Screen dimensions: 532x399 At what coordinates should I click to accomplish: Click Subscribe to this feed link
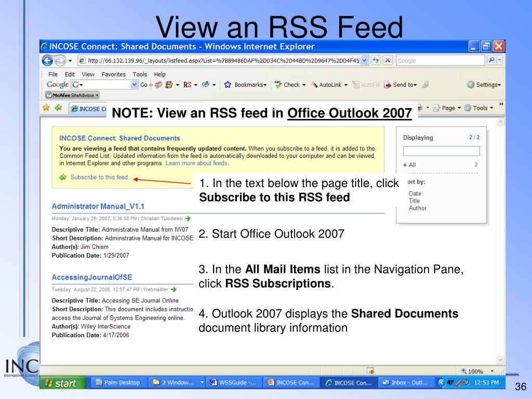tap(99, 177)
